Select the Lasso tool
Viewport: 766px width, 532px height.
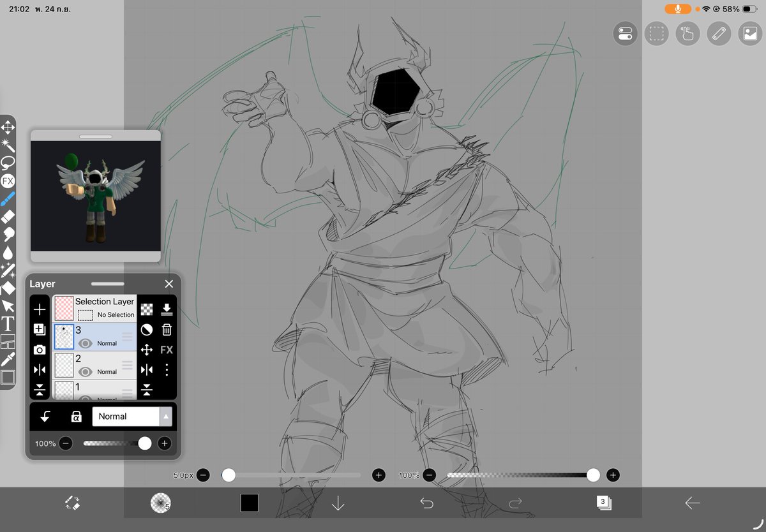(x=8, y=163)
